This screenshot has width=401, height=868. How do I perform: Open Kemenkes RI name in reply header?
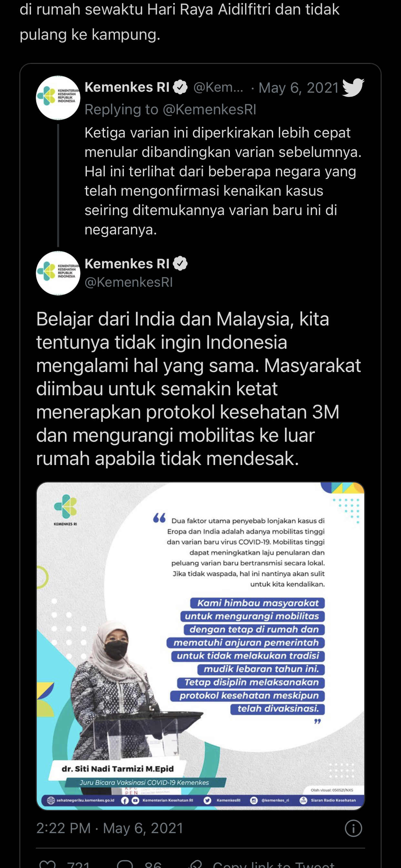[127, 87]
